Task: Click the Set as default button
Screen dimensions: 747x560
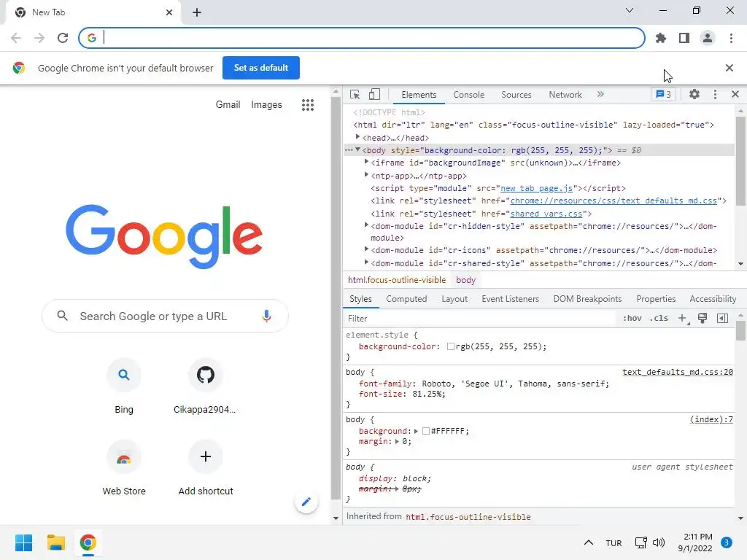Action: 261,68
